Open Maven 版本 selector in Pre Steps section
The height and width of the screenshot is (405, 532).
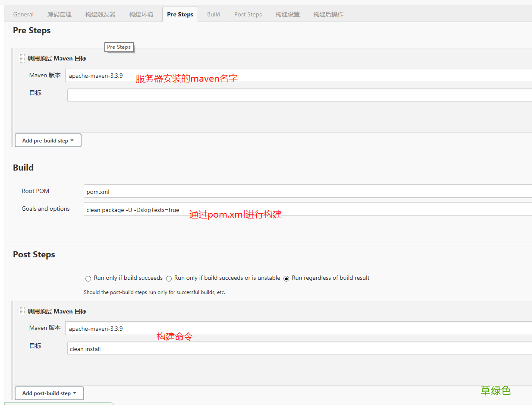tap(298, 76)
